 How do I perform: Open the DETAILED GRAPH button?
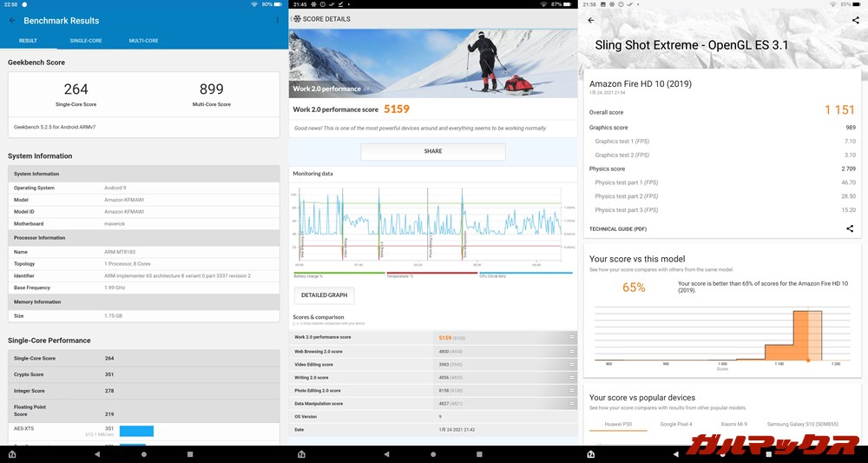point(325,295)
